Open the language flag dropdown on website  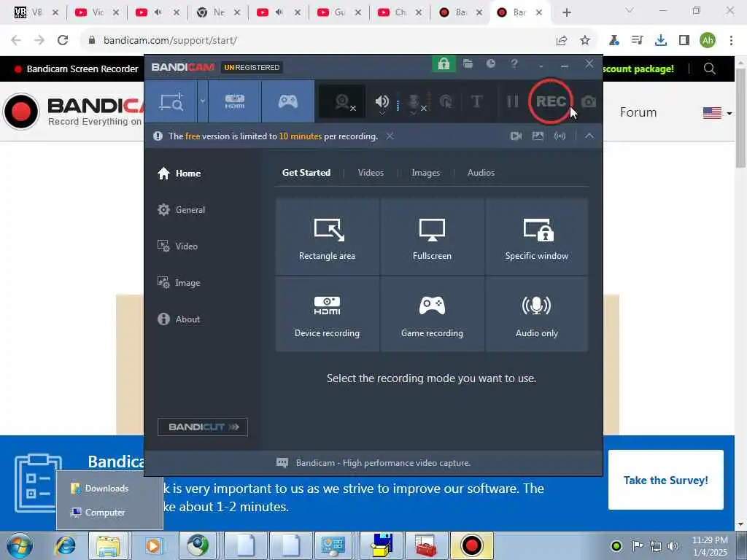point(717,113)
